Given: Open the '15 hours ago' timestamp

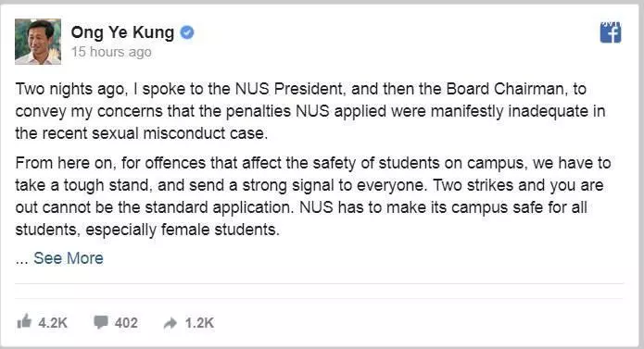Looking at the screenshot, I should pyautogui.click(x=111, y=52).
